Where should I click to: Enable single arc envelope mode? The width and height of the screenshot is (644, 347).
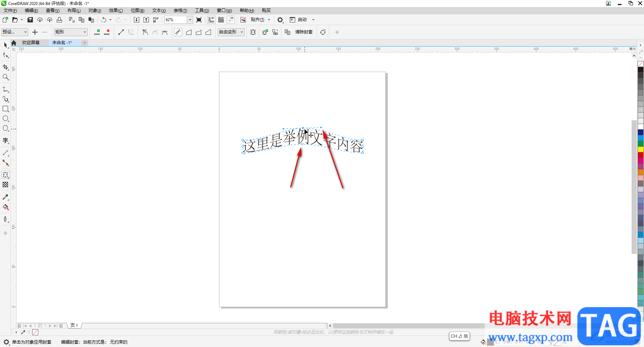coord(199,32)
